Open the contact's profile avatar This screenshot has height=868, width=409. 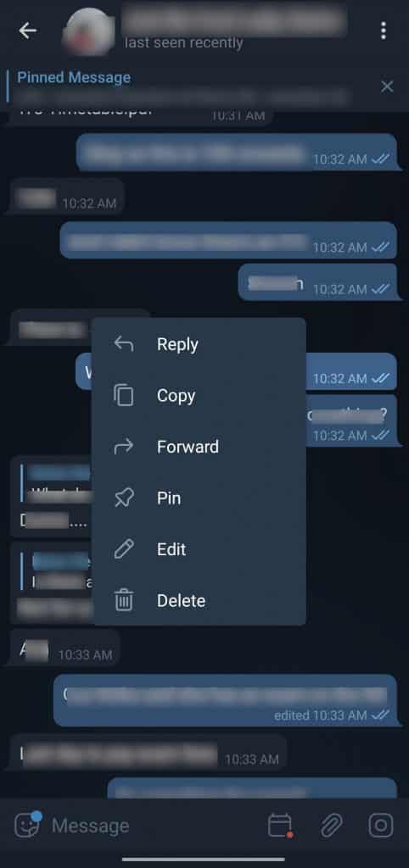coord(88,31)
